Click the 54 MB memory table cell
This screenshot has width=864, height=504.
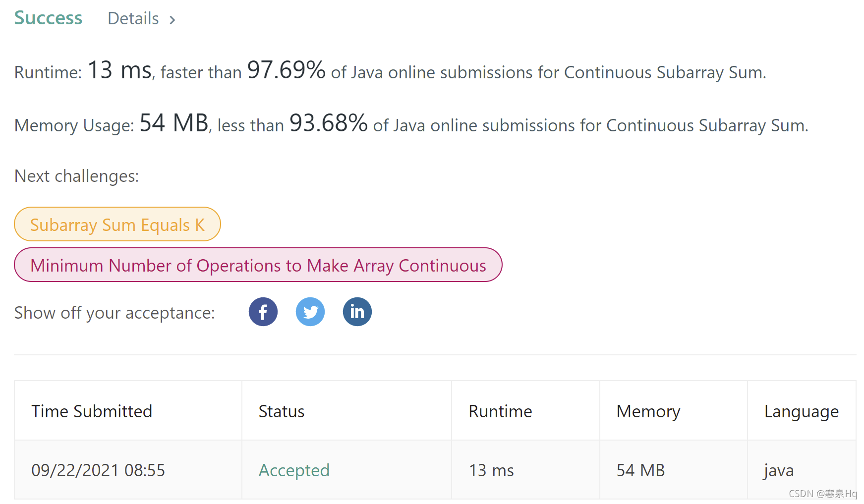[640, 470]
